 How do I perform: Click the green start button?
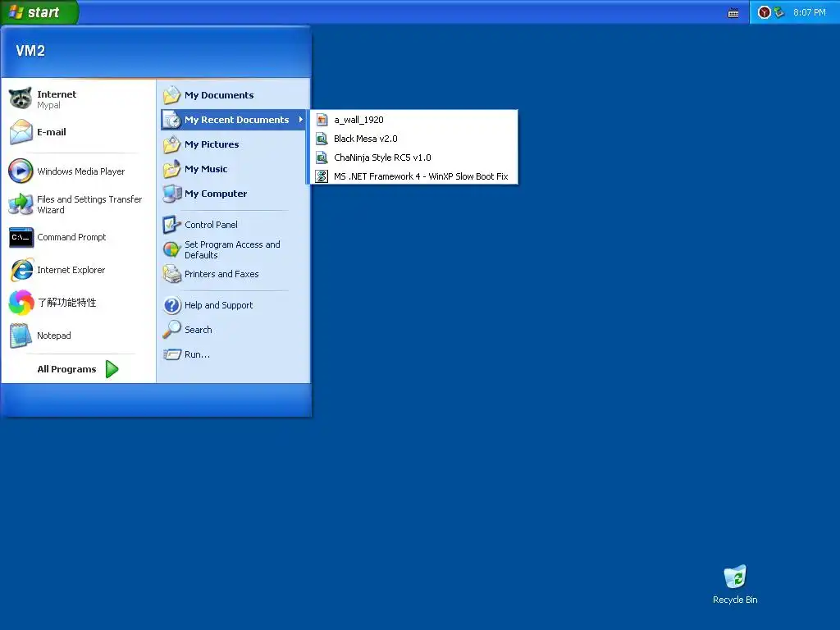coord(39,12)
